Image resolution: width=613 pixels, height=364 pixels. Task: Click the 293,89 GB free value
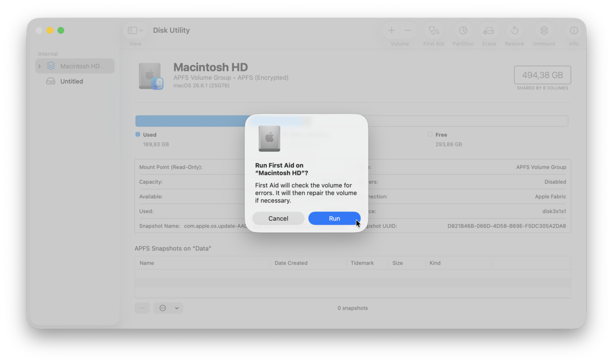449,144
